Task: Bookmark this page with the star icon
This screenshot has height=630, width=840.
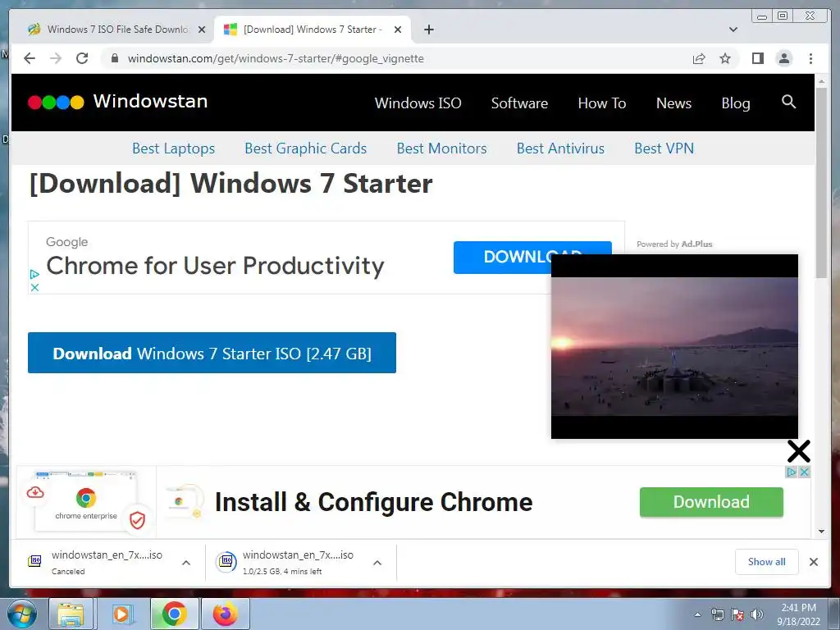Action: [x=725, y=58]
